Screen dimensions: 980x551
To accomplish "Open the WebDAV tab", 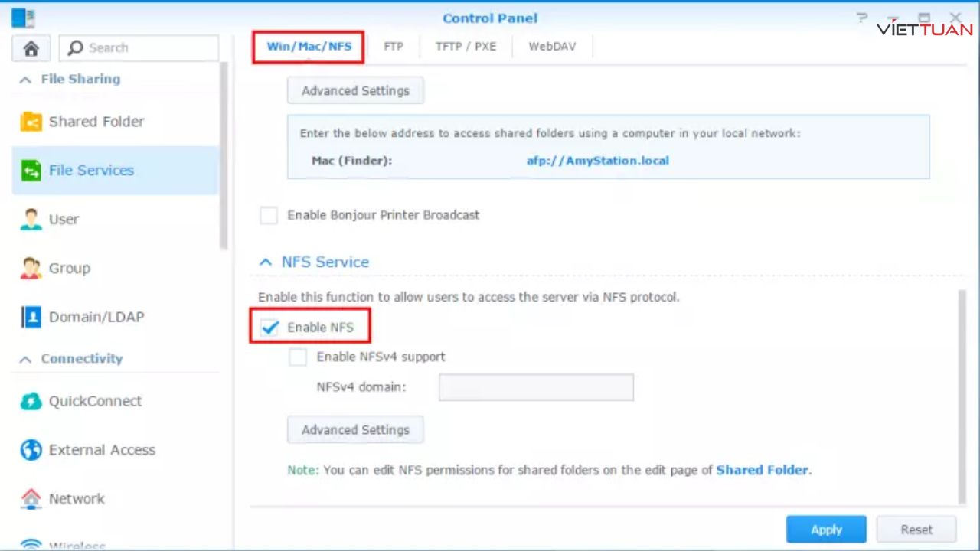I will 552,47.
